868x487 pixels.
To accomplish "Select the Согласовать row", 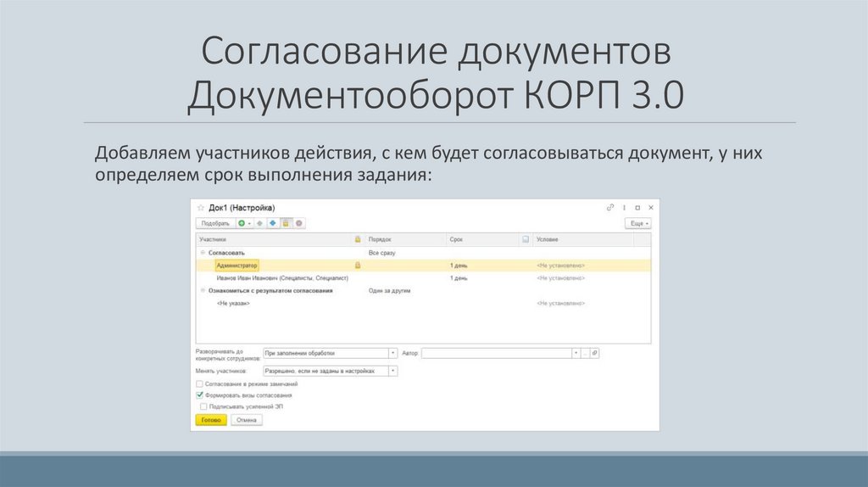I will 424,253.
